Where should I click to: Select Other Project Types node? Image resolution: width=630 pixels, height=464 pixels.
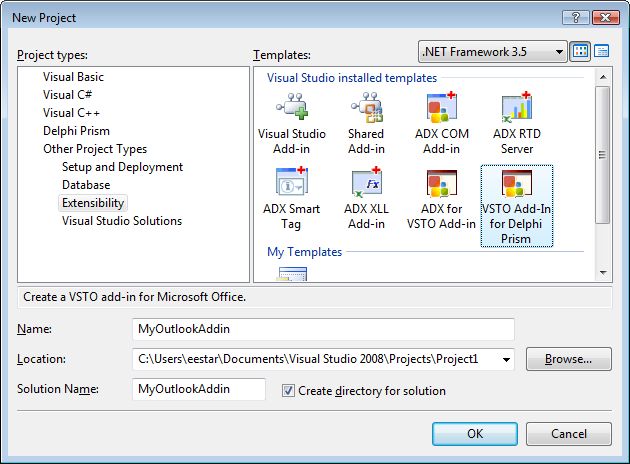click(x=95, y=149)
